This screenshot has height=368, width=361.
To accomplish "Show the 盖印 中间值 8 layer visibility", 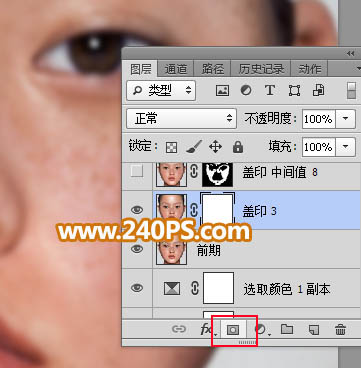I will [137, 171].
